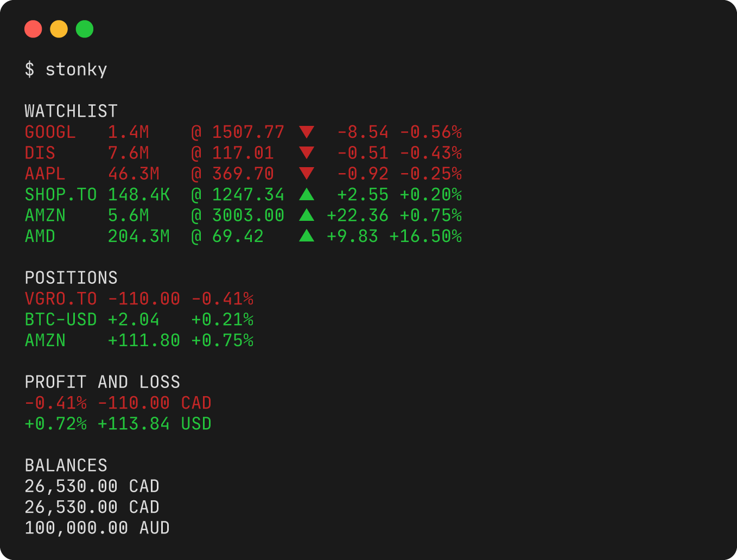Viewport: 737px width, 560px height.
Task: Click the VGRO.TO position ticker
Action: 60,299
